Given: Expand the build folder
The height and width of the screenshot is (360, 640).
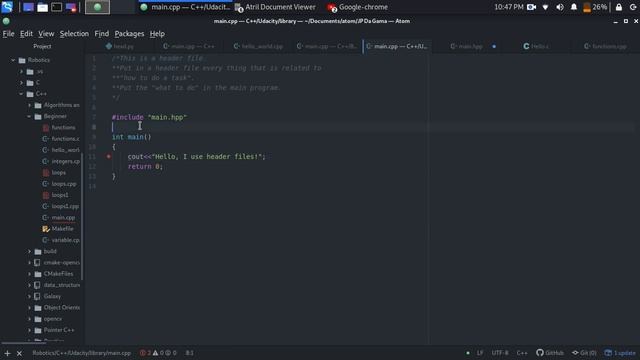Looking at the screenshot, I should point(29,251).
